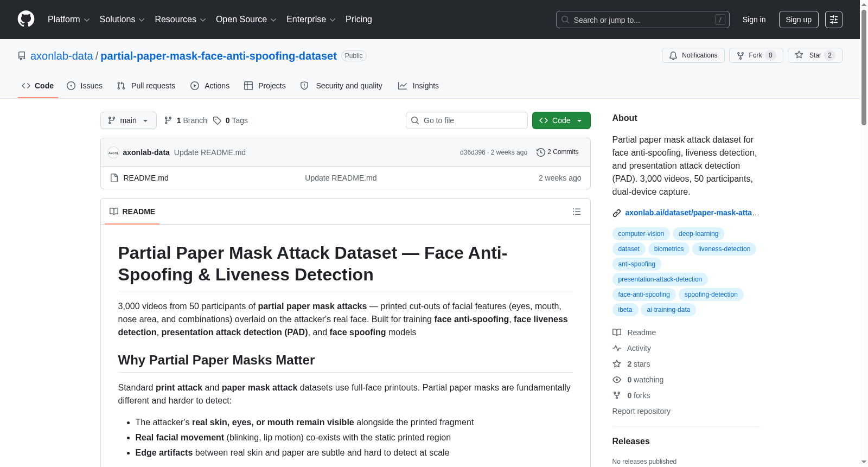Switch to the Issues tab
The image size is (868, 467).
[85, 86]
